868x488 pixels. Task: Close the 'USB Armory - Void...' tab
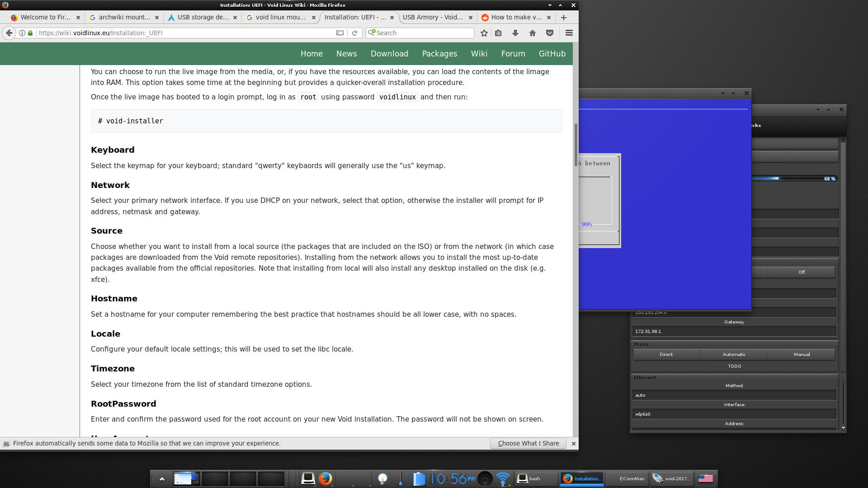(x=471, y=18)
